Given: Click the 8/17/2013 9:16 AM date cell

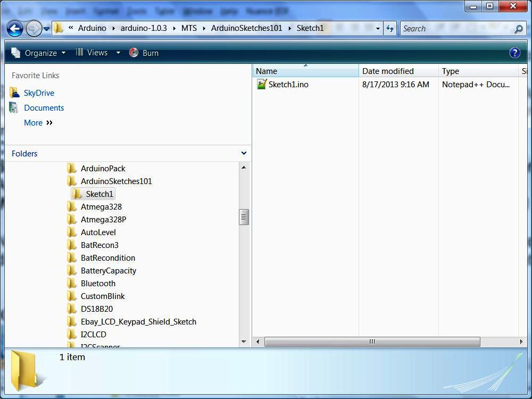Looking at the screenshot, I should pos(396,85).
